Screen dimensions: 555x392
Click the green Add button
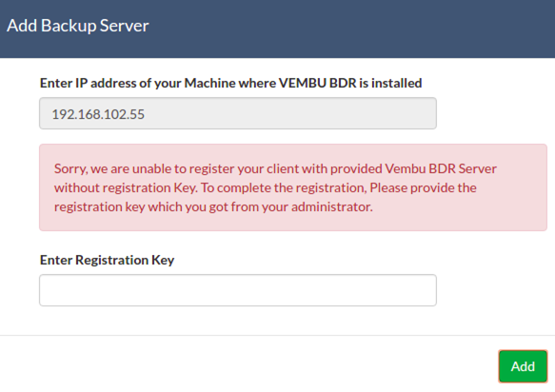point(523,366)
